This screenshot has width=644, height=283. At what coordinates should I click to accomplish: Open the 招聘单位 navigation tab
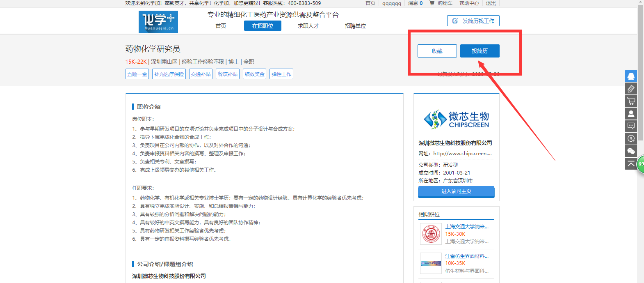click(355, 26)
